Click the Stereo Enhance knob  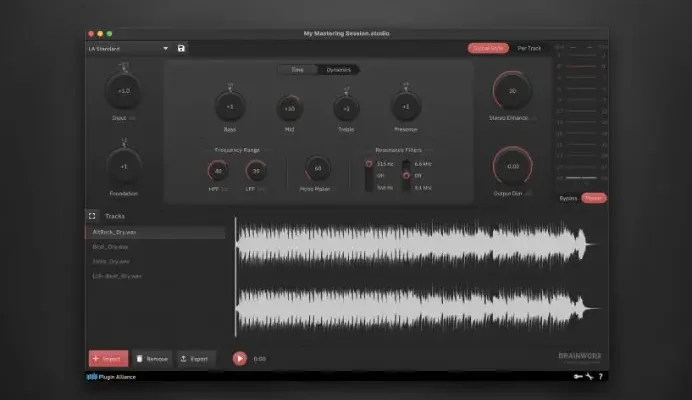tap(513, 91)
